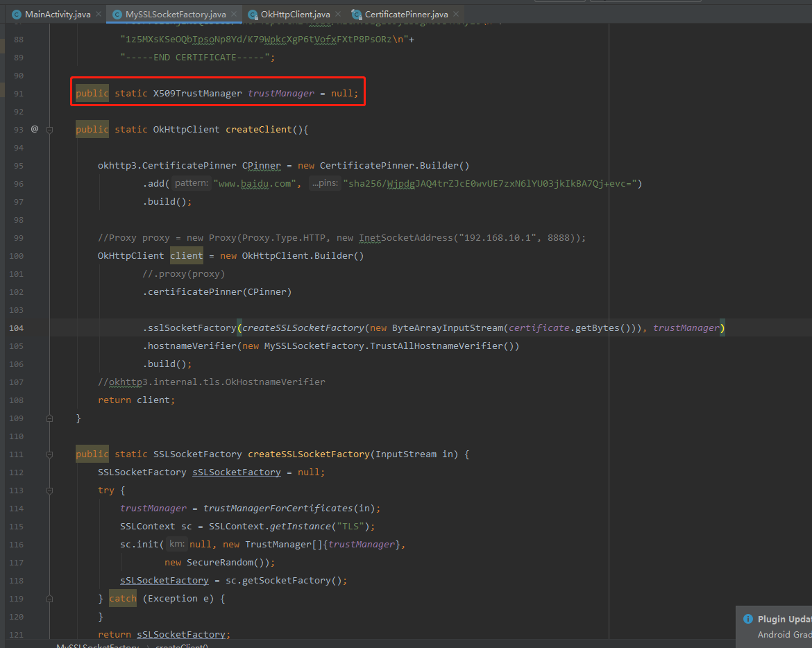This screenshot has width=812, height=648.
Task: Click the createClient method name on line 93
Action: 258,130
